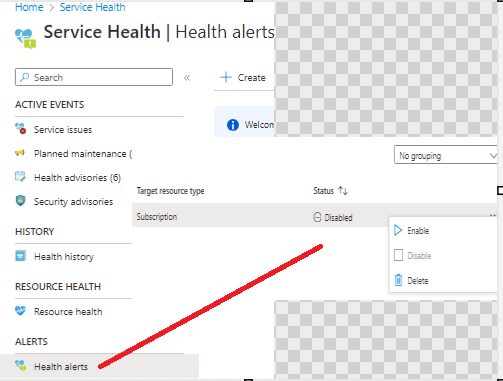Click the Health history icon

tap(20, 256)
